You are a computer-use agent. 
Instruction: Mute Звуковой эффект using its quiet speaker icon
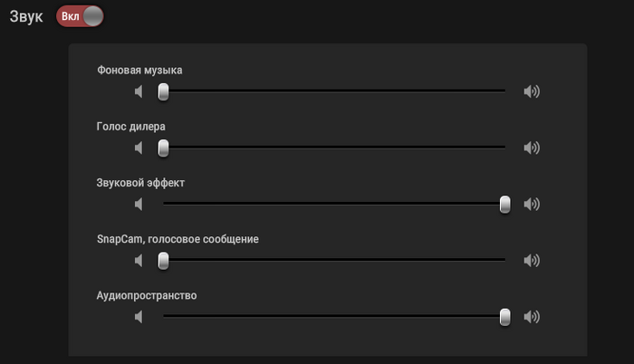(x=139, y=204)
